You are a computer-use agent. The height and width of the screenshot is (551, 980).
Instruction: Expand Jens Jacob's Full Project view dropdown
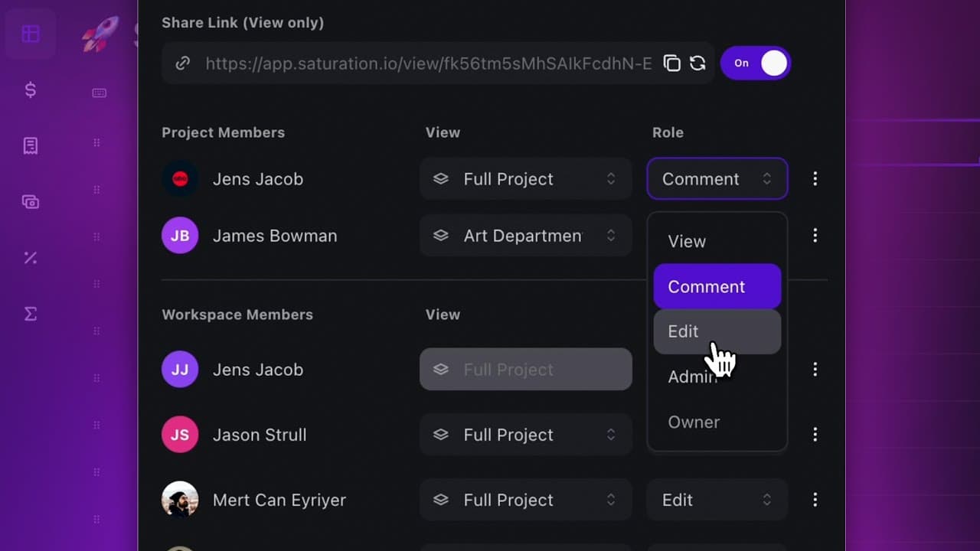(526, 179)
